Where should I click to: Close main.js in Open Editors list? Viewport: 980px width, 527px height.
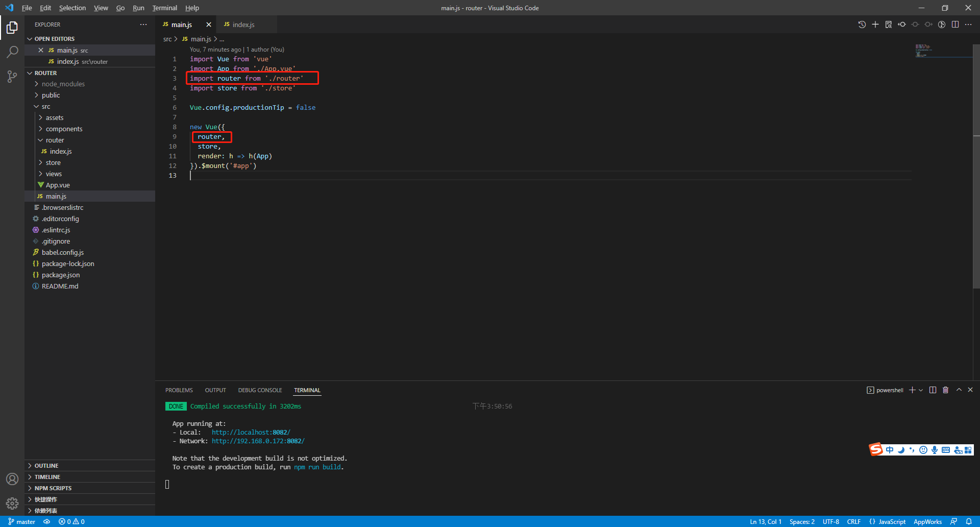[x=41, y=50]
